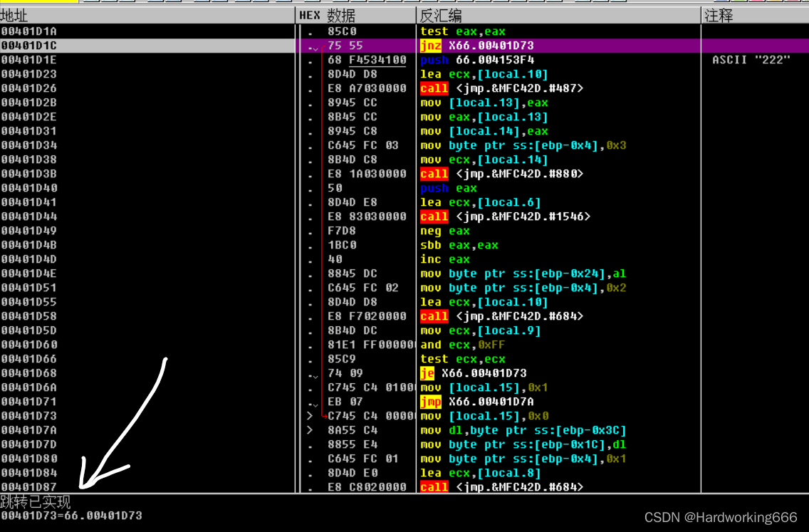This screenshot has height=532, width=809.
Task: Select mov [local.14],eax instruction
Action: pos(484,131)
